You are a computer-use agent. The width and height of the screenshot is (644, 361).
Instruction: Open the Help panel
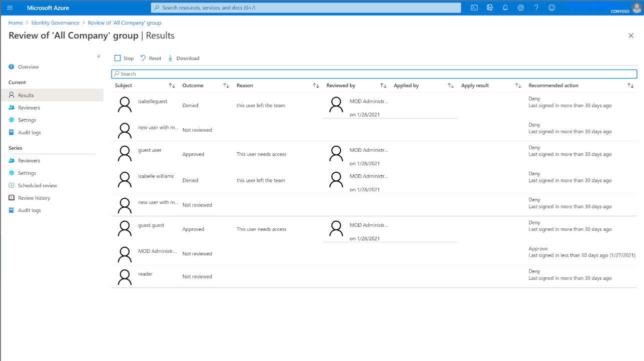coord(536,8)
